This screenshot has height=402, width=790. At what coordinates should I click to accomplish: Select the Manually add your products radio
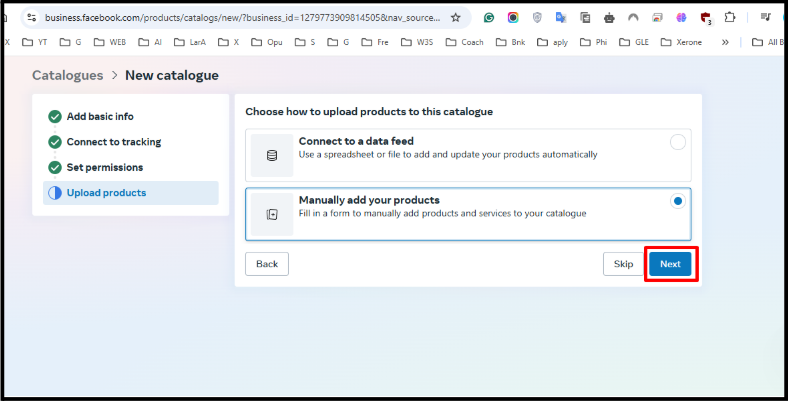678,201
